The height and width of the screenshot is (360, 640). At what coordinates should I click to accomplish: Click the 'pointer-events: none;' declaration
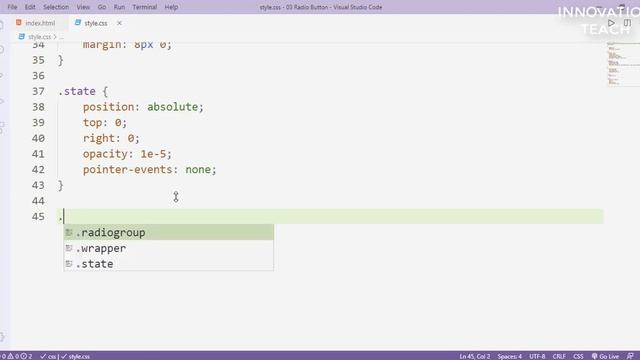pos(149,169)
